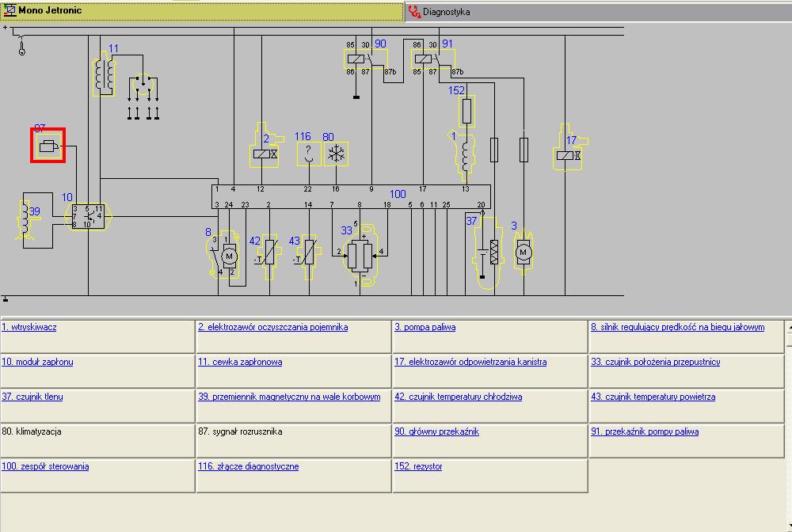Click '91. przekaźnik pompy paliwa' link

[645, 431]
